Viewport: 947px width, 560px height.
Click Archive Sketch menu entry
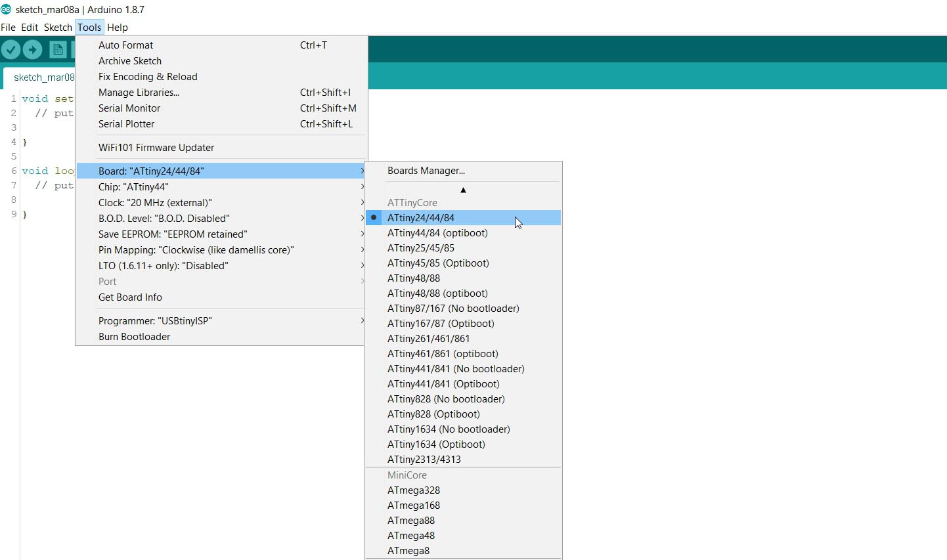point(221,60)
